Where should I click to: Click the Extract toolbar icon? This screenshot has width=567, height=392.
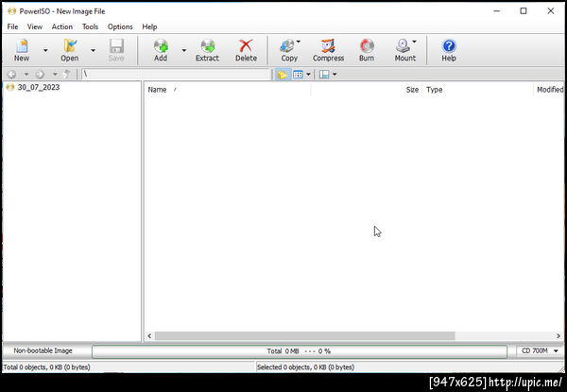(208, 46)
